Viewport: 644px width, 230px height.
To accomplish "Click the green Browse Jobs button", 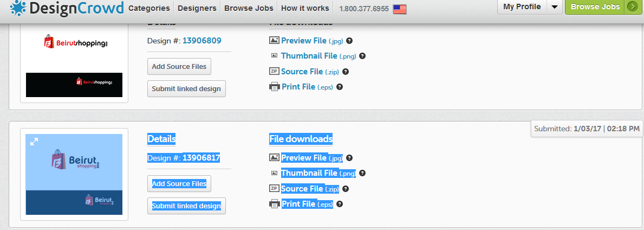I will [x=595, y=7].
